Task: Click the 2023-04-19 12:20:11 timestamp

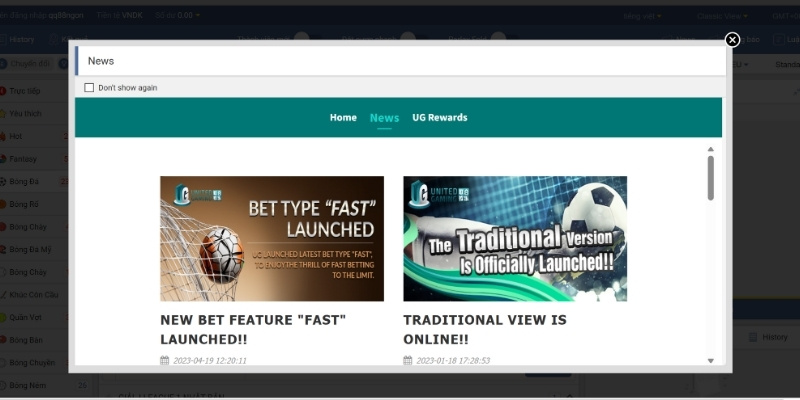Action: pos(210,361)
